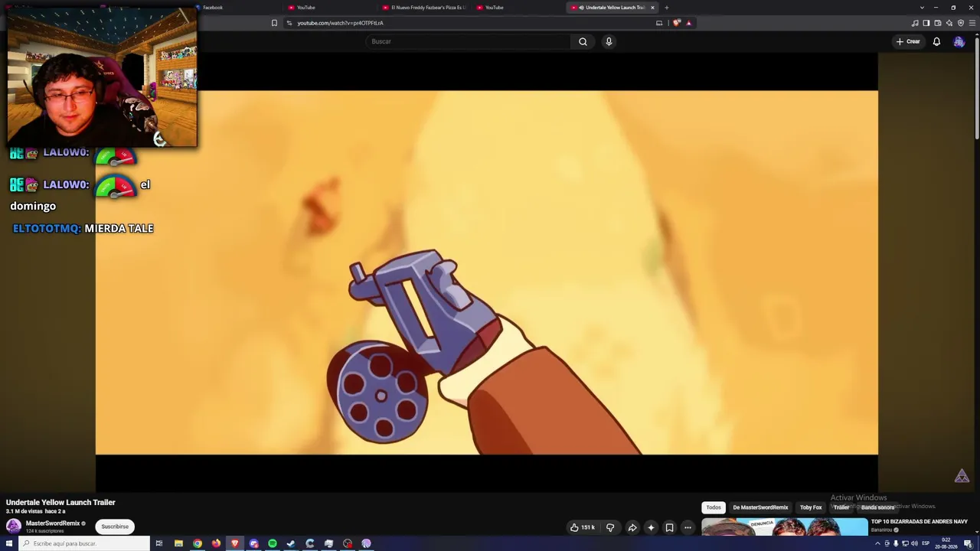Screen dimensions: 980x551
Task: Start voice search with the microphone icon
Action: (609, 41)
